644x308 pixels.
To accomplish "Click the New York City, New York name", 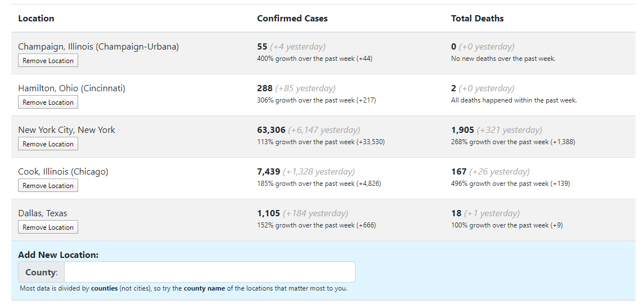I will pos(66,130).
